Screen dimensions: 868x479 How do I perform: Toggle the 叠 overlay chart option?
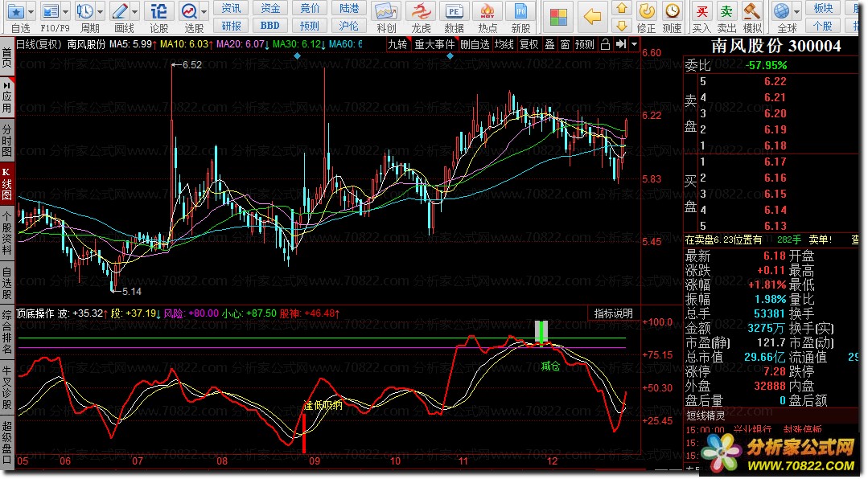point(549,45)
